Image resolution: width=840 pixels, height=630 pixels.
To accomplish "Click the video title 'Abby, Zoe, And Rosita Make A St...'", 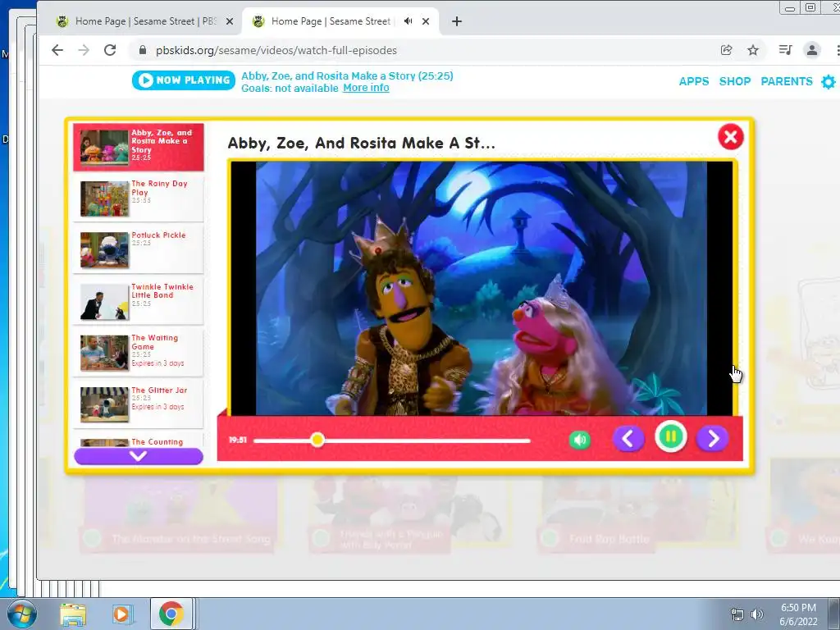I will tap(362, 143).
